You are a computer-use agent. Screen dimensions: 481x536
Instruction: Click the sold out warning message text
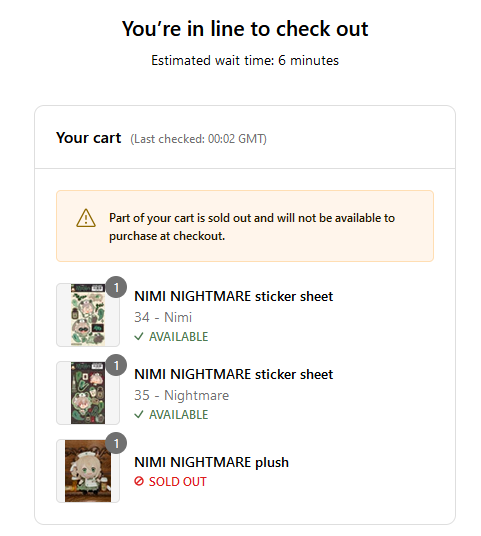pos(252,227)
